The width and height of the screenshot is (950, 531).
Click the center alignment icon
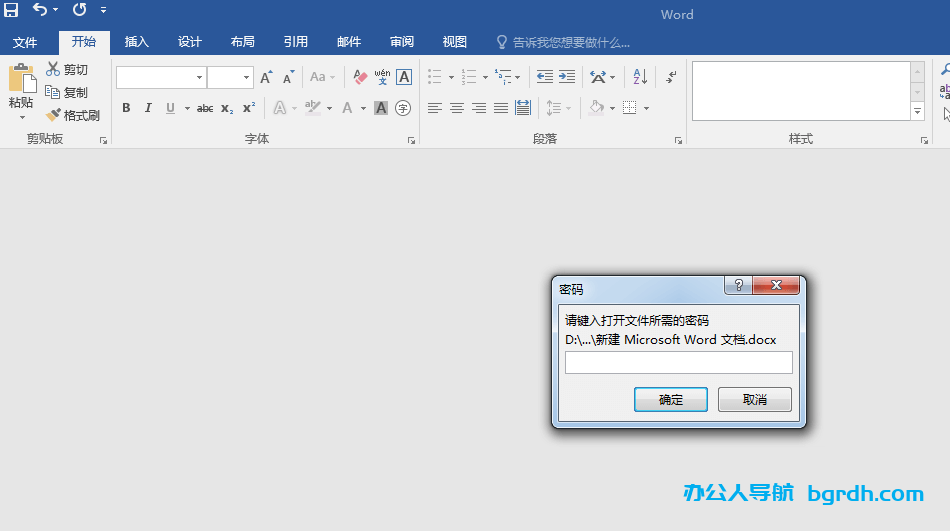[x=457, y=108]
